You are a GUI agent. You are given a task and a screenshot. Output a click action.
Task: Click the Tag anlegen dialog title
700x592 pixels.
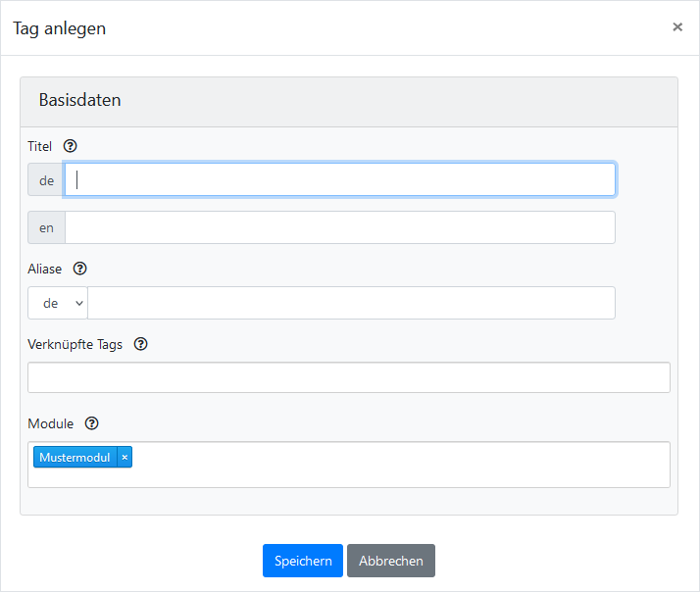60,28
